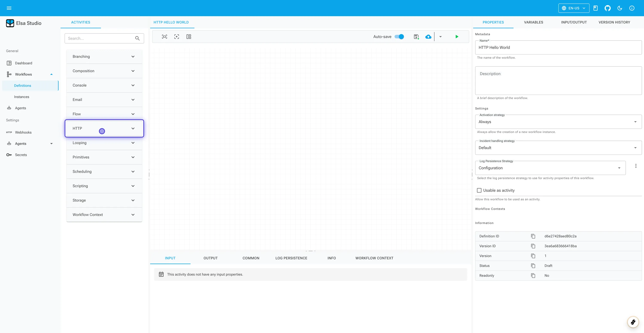Viewport: 644px width, 333px height.
Task: Open the documentation book icon
Action: pos(595,8)
